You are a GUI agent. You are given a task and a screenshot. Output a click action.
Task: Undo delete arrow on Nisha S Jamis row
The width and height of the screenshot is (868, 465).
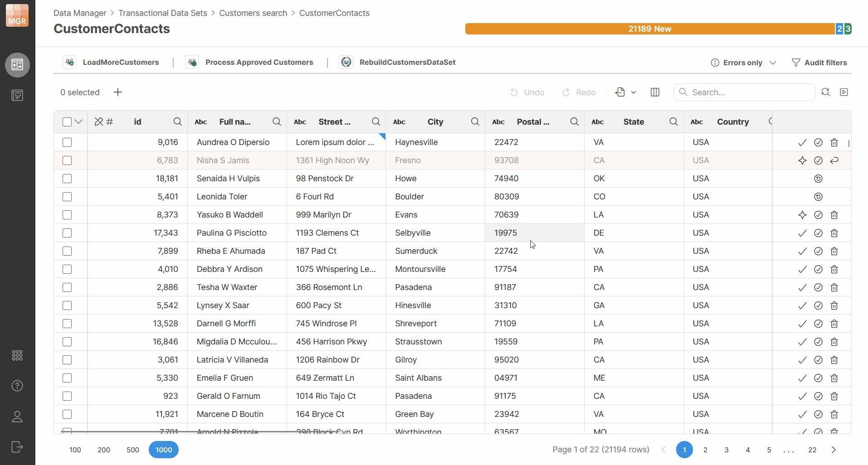tap(834, 160)
